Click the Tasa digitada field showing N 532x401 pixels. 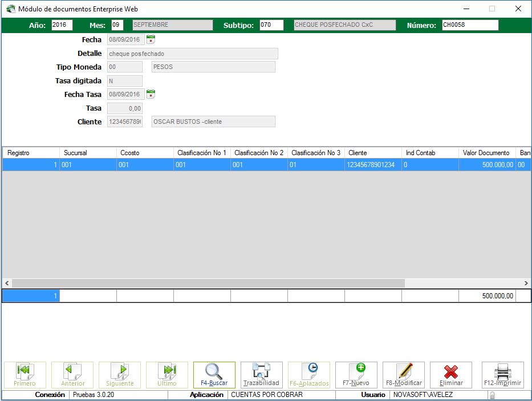(125, 81)
